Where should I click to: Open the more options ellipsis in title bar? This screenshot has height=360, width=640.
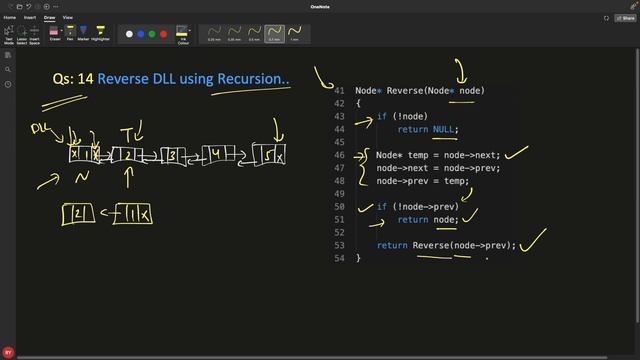coord(56,7)
